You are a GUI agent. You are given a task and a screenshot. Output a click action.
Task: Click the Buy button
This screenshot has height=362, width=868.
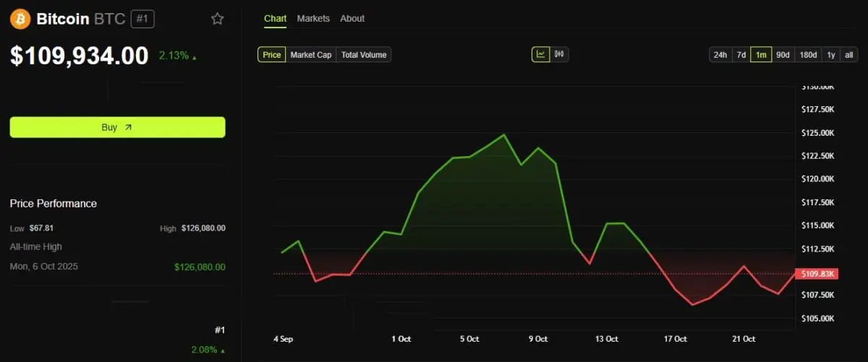tap(117, 127)
